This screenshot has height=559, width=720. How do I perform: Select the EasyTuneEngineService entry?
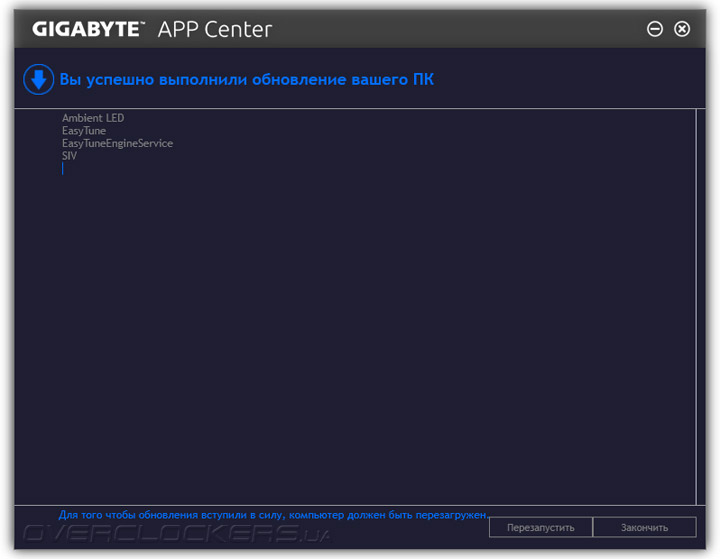[x=118, y=143]
